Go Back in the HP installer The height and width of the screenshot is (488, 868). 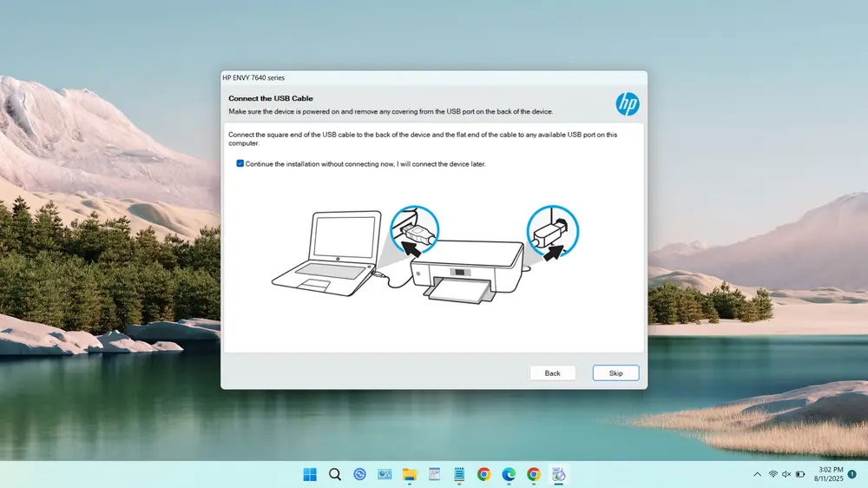552,373
